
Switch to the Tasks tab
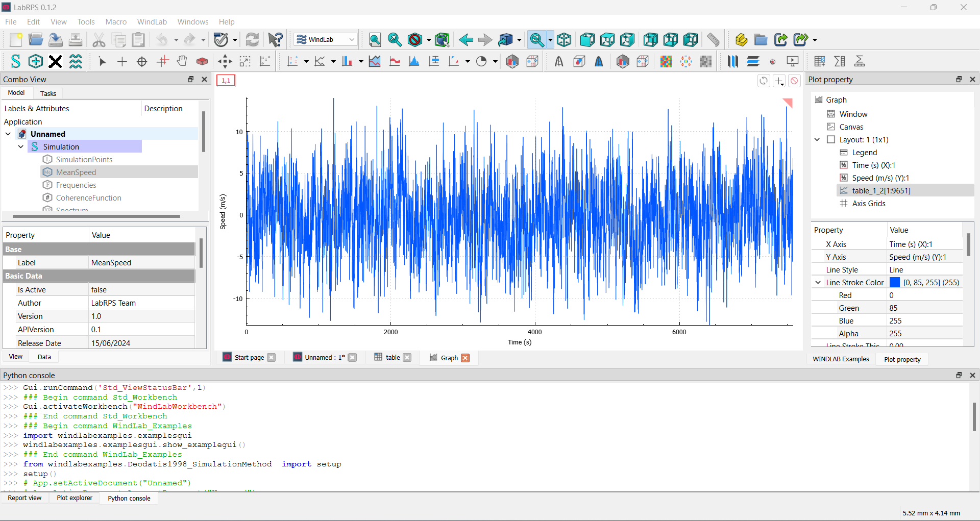click(48, 93)
